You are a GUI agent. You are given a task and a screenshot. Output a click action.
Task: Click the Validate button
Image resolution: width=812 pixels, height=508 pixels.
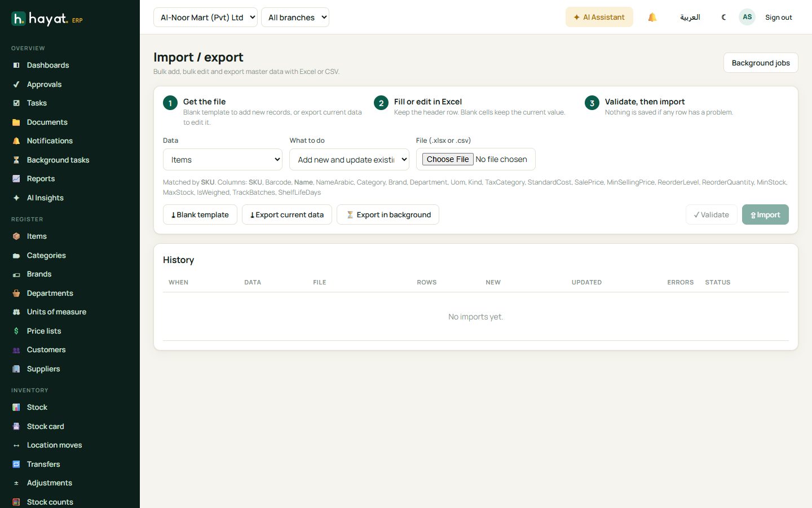pos(712,214)
